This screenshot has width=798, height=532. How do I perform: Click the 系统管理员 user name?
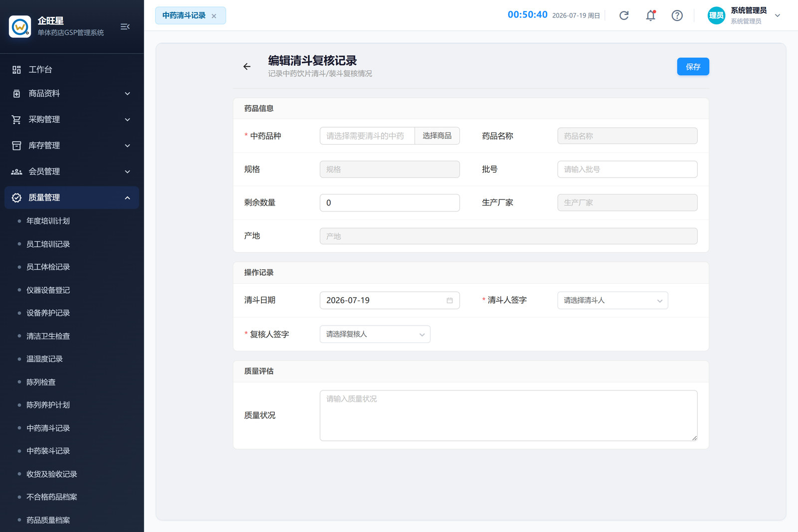[x=749, y=10]
